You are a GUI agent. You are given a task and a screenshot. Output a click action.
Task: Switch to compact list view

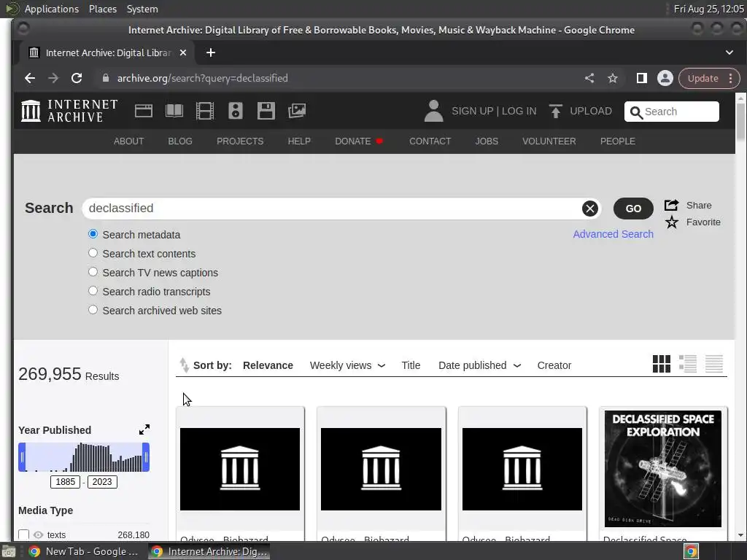pos(713,364)
